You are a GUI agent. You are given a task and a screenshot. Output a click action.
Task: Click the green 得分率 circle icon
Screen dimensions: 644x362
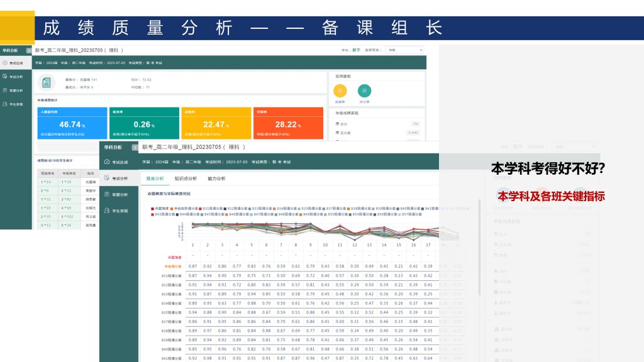coord(364,90)
